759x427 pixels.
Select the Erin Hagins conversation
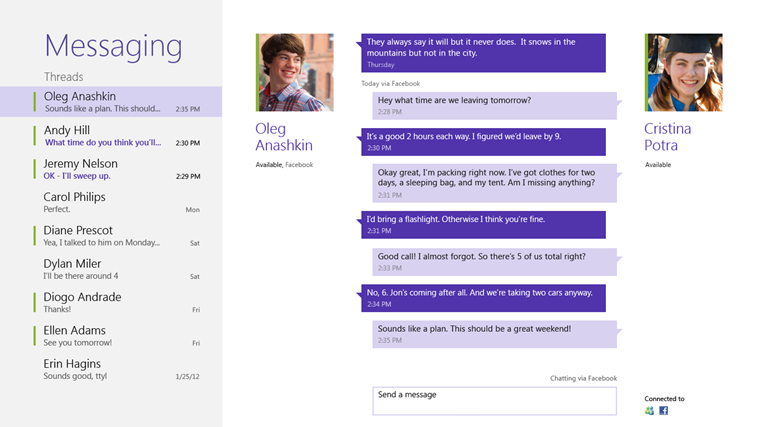click(111, 369)
